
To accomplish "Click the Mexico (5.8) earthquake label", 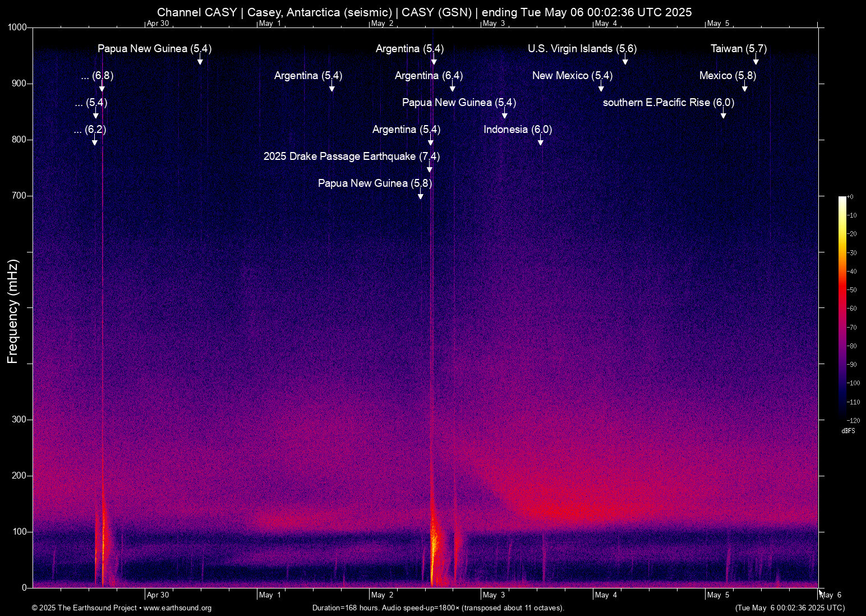I will coord(727,76).
